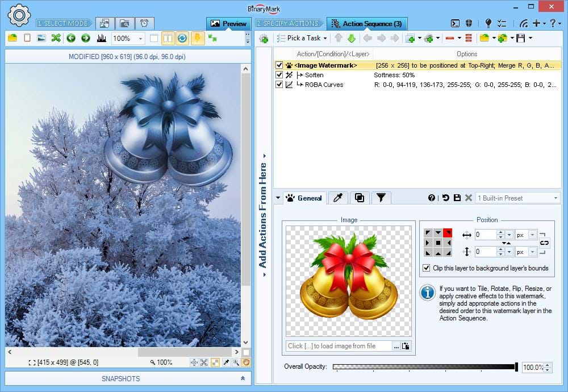Switch to the Action Sequence tab
Image resolution: width=568 pixels, height=392 pixels.
pyautogui.click(x=367, y=24)
